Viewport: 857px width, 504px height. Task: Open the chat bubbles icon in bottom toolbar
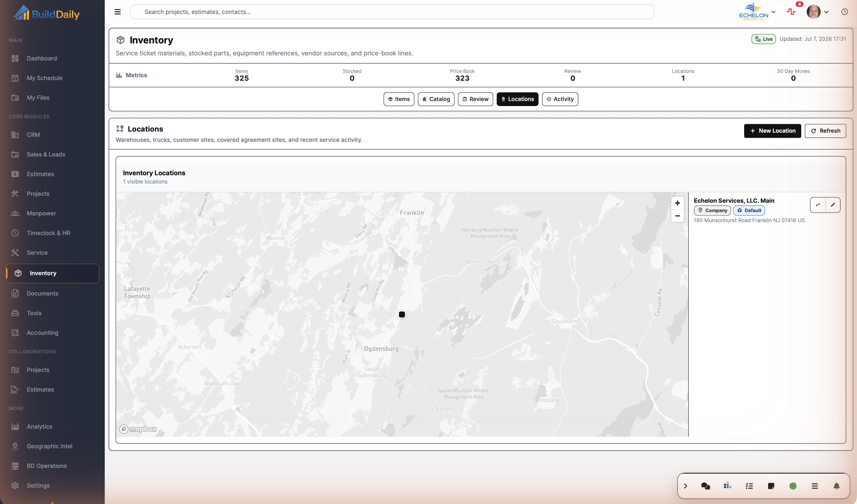(x=705, y=486)
